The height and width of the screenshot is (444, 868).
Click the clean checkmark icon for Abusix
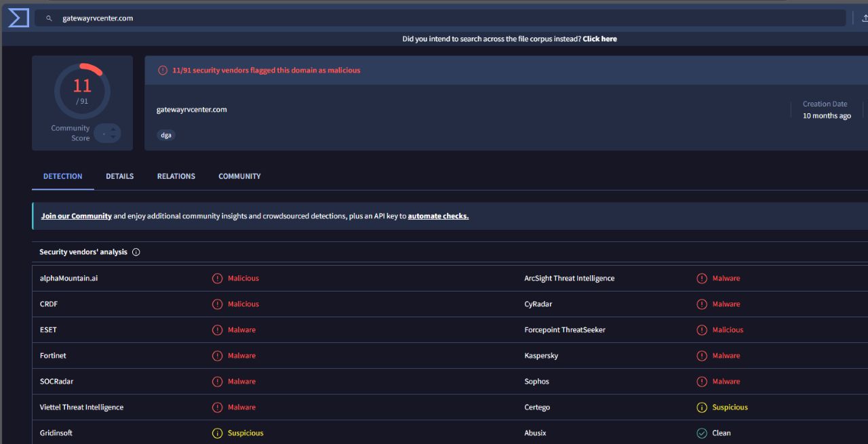point(702,433)
